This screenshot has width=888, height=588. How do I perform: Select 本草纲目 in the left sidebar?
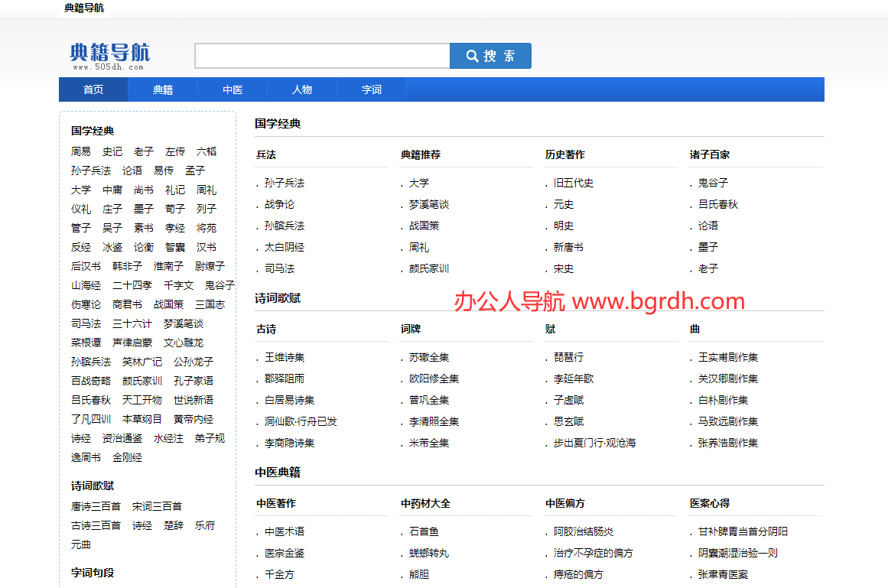[x=142, y=419]
